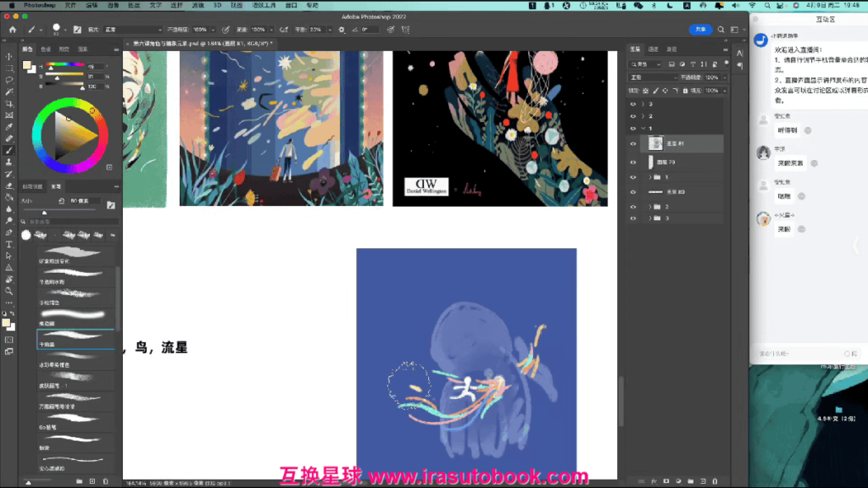Select the Rectangular Marquee tool
Viewport: 868px width, 488px height.
[8, 68]
